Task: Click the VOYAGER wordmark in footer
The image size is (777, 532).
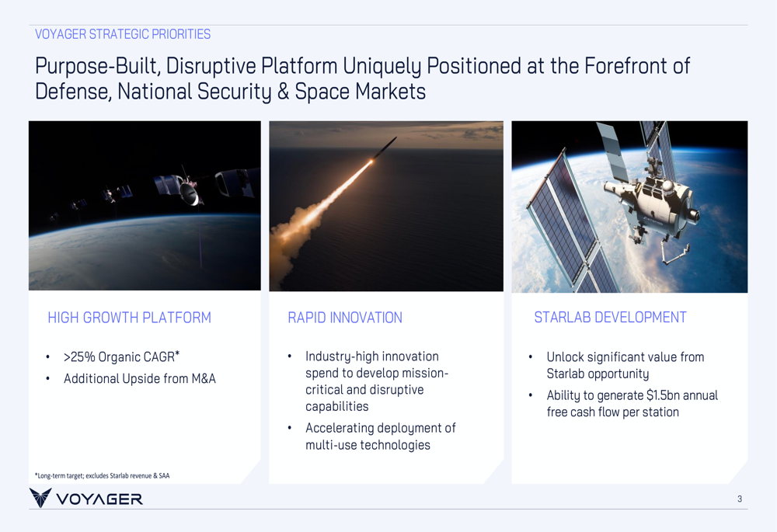Action: point(99,499)
